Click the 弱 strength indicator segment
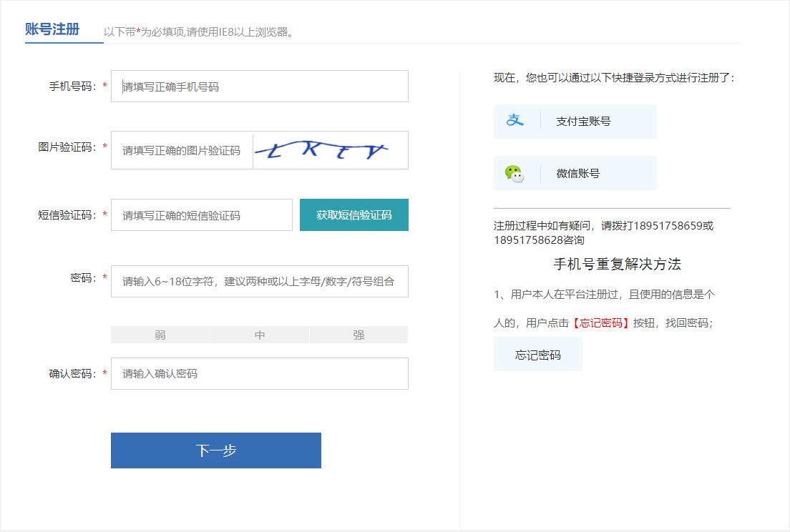The height and width of the screenshot is (532, 790). pyautogui.click(x=160, y=334)
